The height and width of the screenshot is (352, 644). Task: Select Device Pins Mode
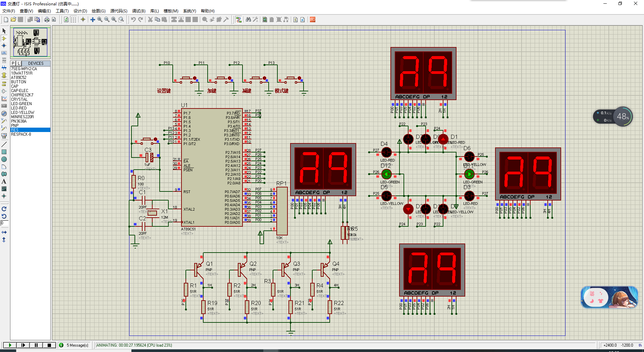pos(4,91)
